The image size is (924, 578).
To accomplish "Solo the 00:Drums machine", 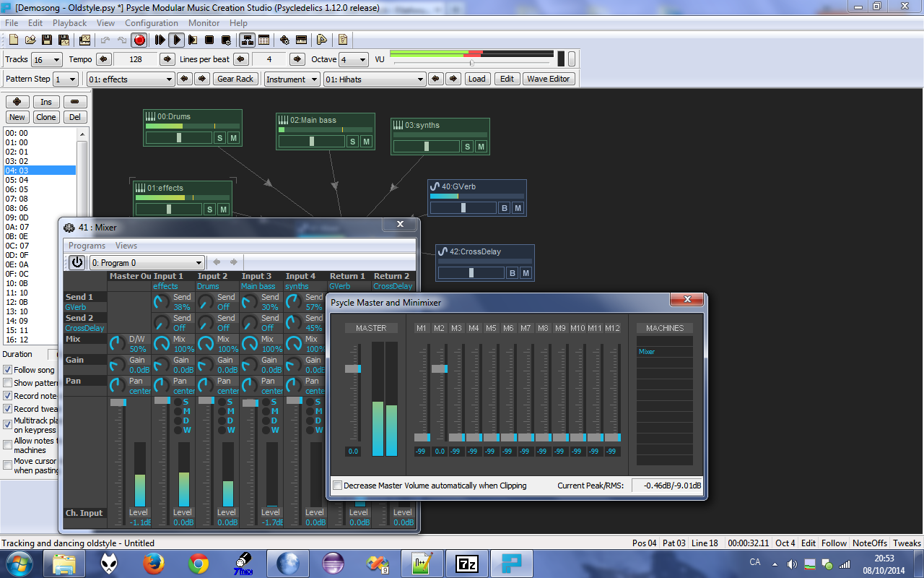I will tap(219, 137).
